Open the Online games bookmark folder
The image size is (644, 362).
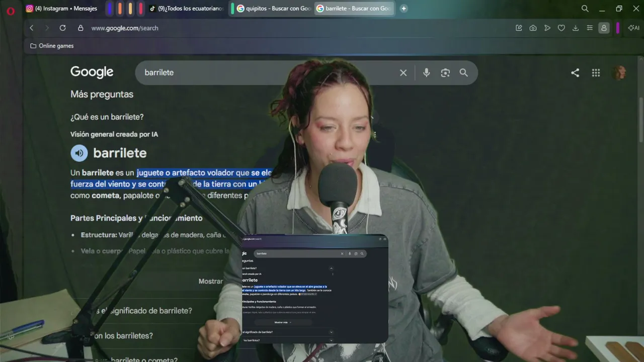pos(52,46)
